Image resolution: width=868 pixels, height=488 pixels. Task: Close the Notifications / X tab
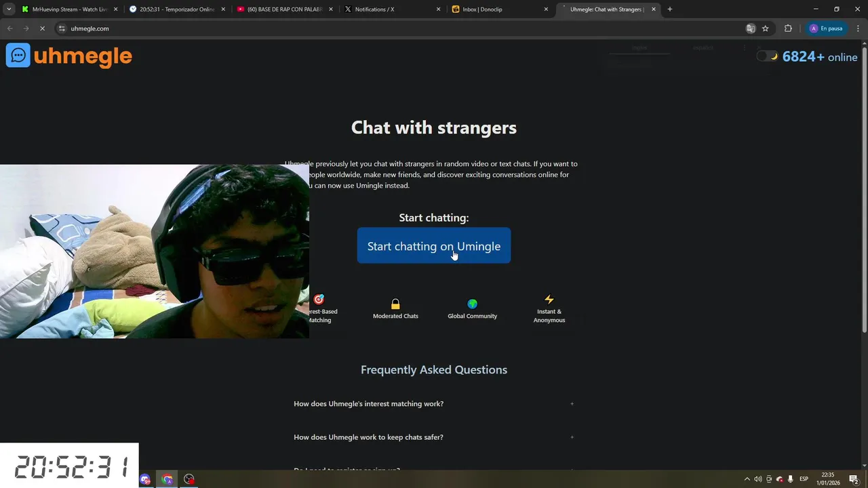click(x=438, y=9)
